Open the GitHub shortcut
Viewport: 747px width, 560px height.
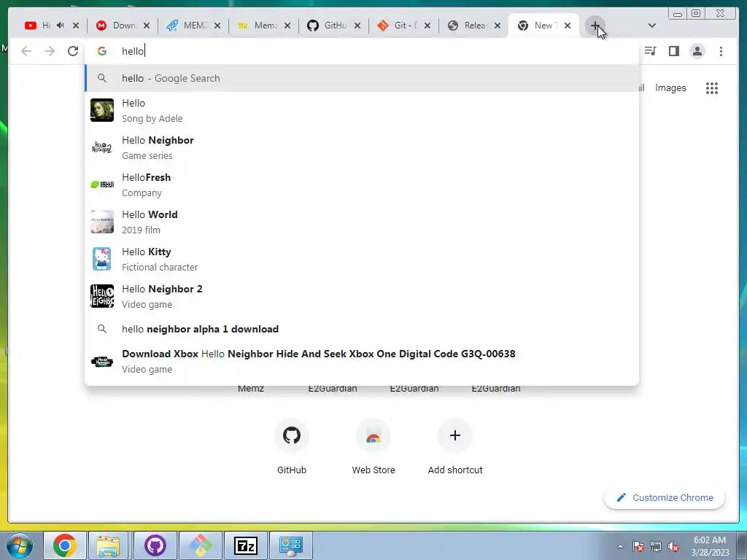coord(292,446)
